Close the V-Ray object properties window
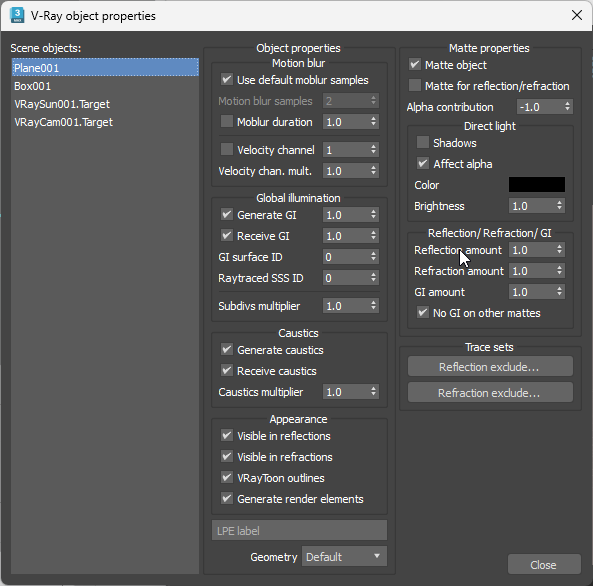This screenshot has width=593, height=586. point(577,15)
